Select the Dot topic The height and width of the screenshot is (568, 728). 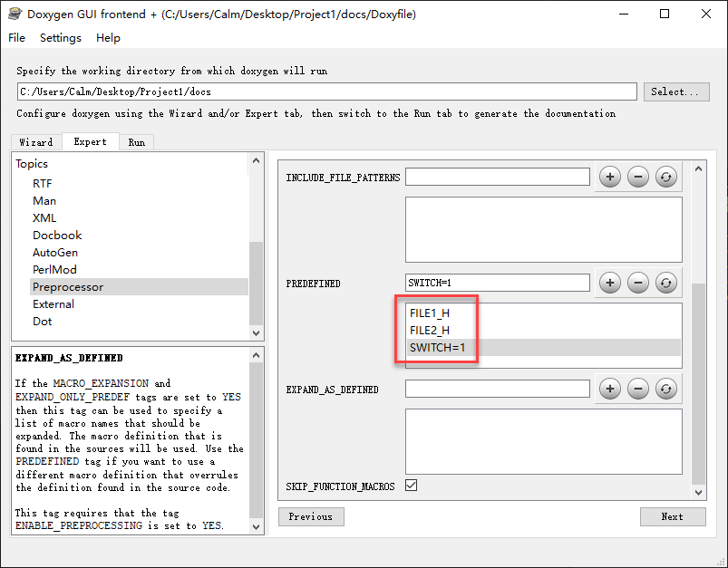43,321
